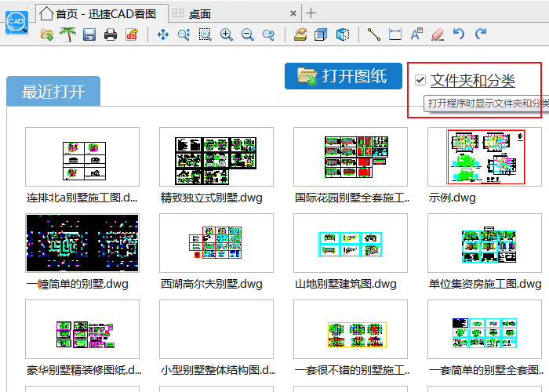Click the CAD application logo
The height and width of the screenshot is (392, 549).
(16, 23)
